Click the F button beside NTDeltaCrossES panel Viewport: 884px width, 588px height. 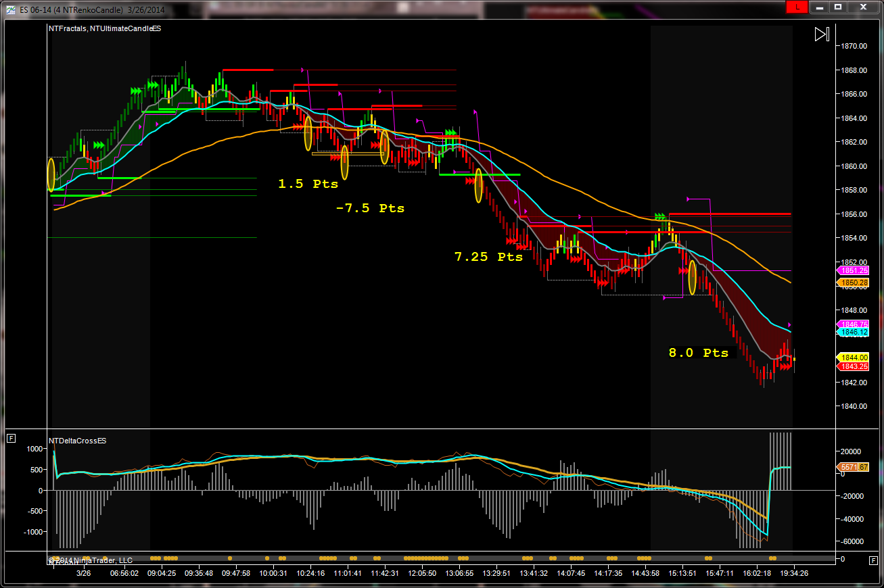(x=11, y=439)
